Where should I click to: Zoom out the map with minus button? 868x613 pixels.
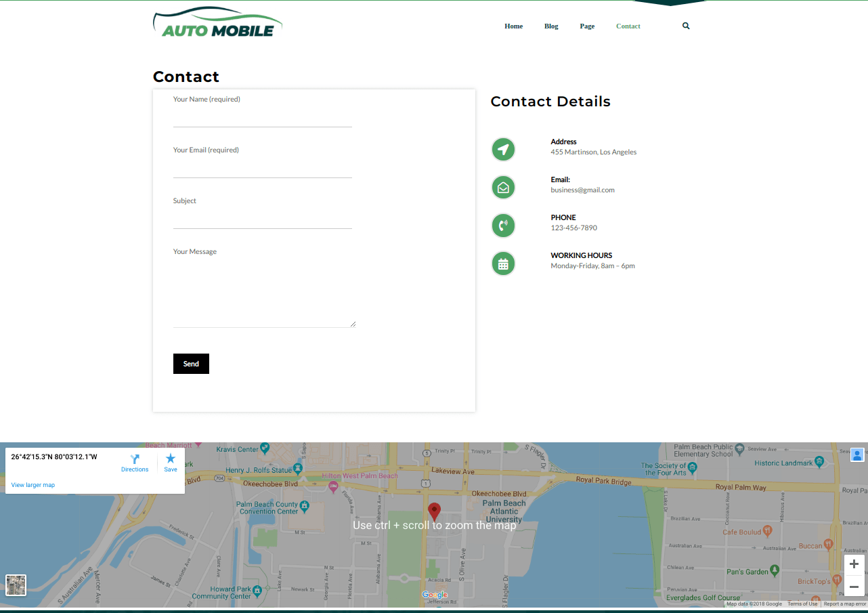(854, 587)
